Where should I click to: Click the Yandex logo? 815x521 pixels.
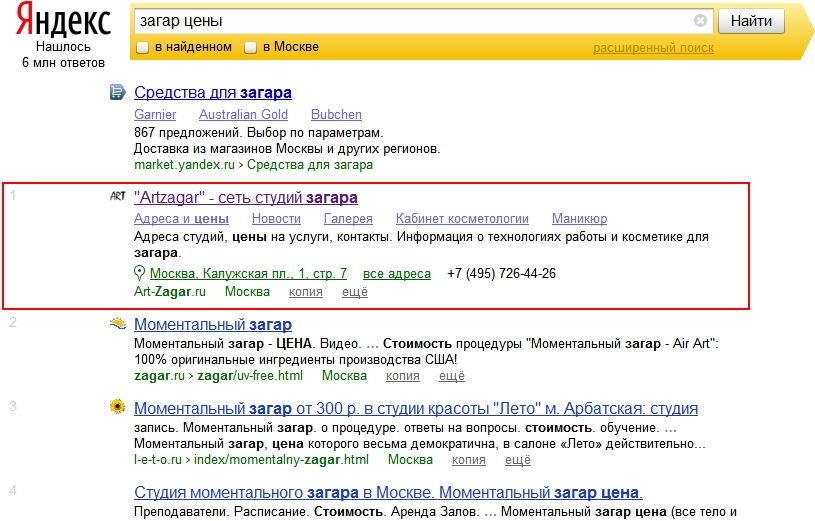(x=63, y=20)
